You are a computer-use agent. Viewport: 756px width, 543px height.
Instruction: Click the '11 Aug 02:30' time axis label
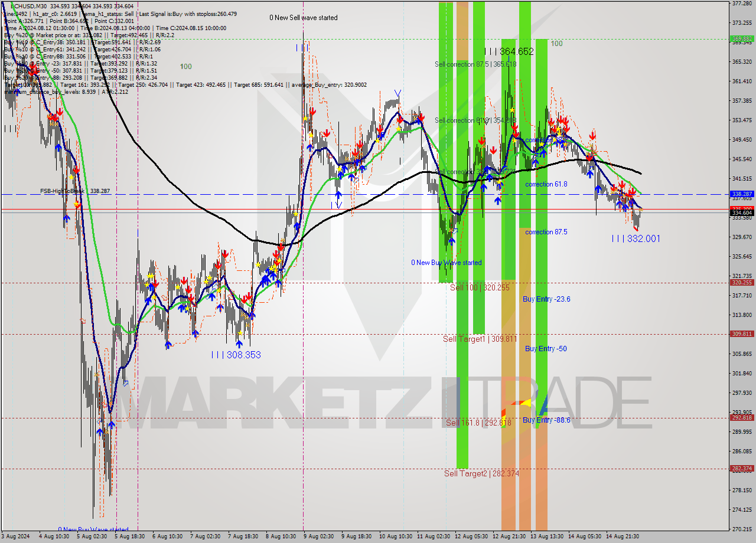[433, 537]
